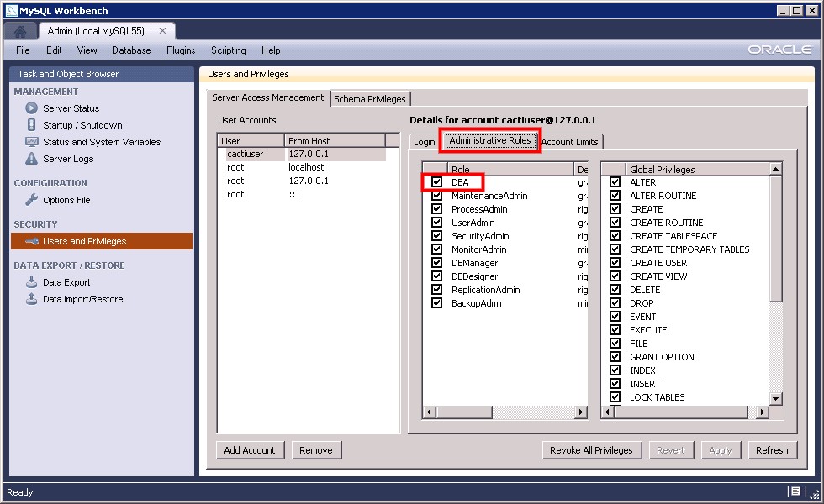Click the MySQL Workbench title bar icon
This screenshot has width=824, height=504.
11,10
